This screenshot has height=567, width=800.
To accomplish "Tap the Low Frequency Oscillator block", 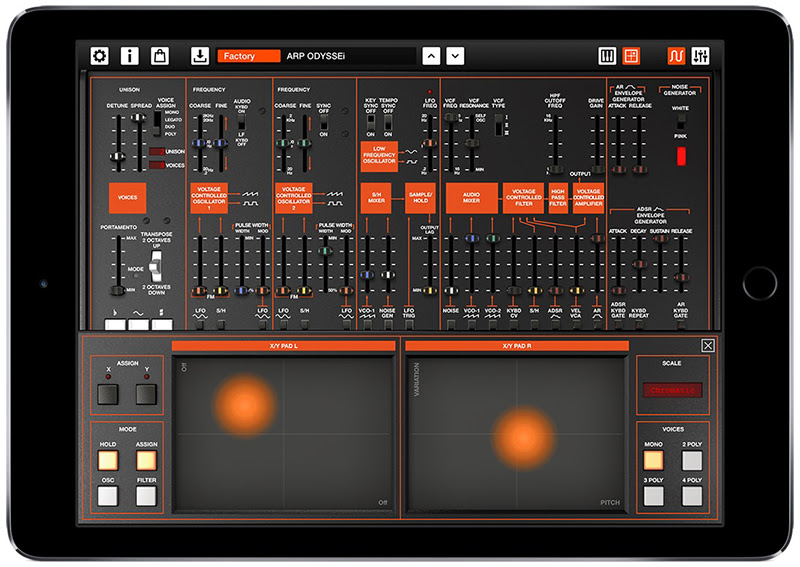I will [x=379, y=155].
